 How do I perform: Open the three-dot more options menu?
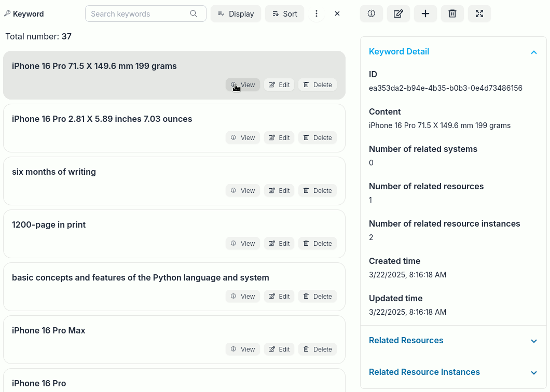pyautogui.click(x=317, y=13)
